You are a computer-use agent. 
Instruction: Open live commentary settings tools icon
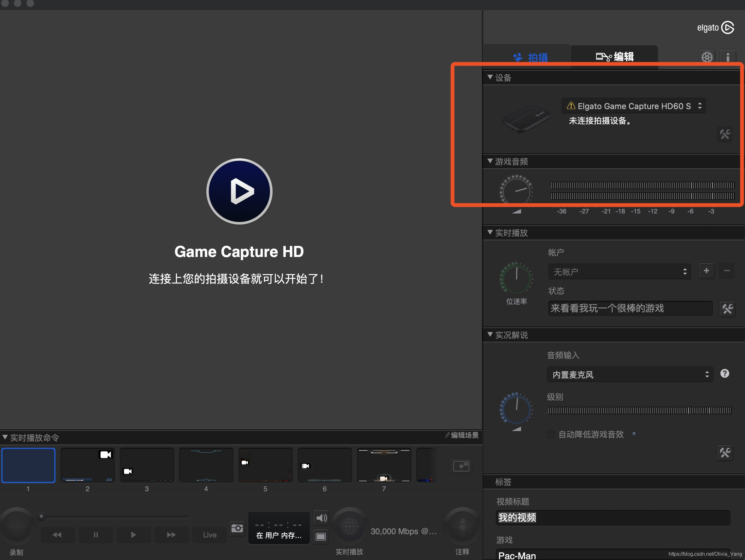tap(725, 453)
